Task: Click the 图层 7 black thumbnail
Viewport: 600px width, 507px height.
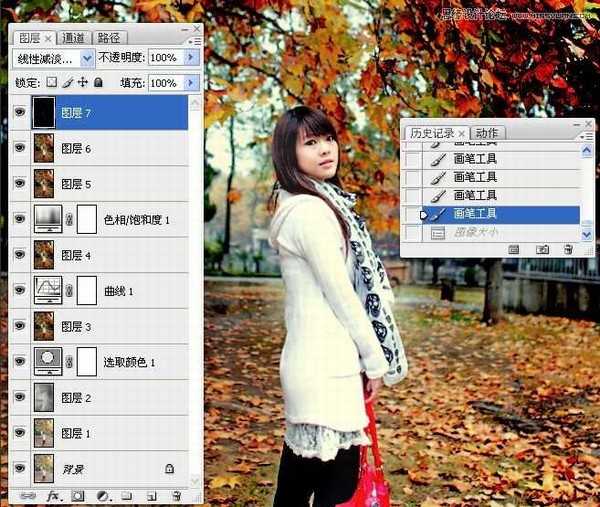Action: 44,112
